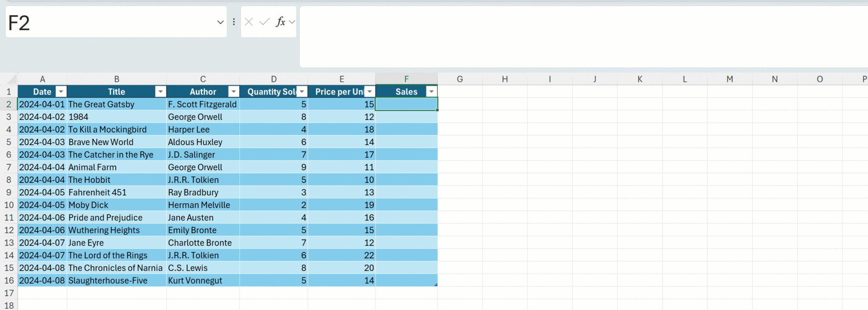Click the Select All corner triangle
The width and height of the screenshot is (868, 310).
point(11,79)
